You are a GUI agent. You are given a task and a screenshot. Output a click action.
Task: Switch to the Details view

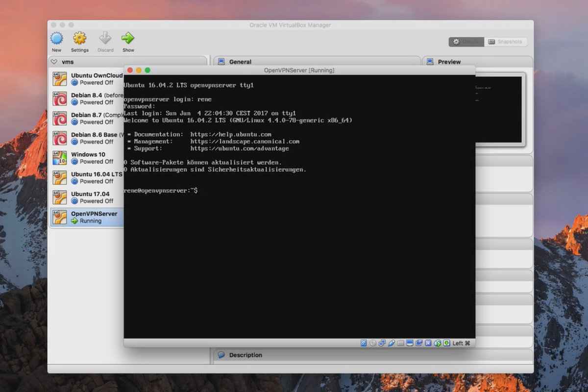pyautogui.click(x=465, y=42)
